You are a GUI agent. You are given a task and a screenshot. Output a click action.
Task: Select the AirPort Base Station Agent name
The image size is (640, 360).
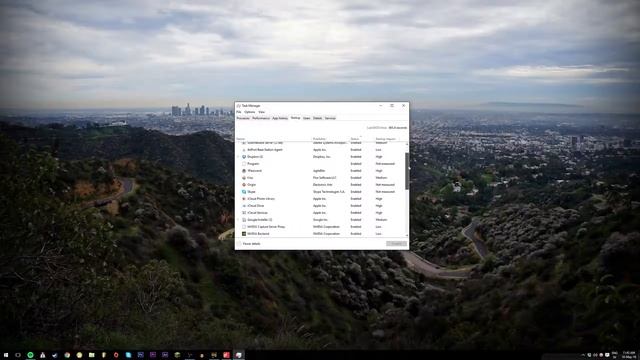[x=265, y=150]
